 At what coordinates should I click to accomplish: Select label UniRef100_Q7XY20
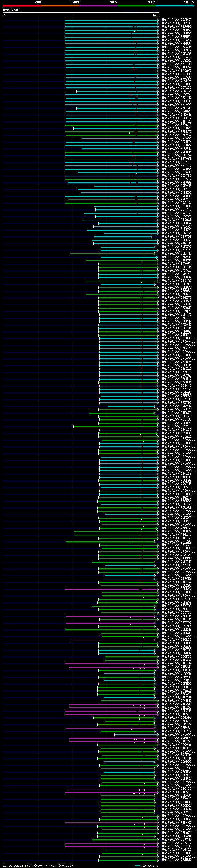(177, 216)
